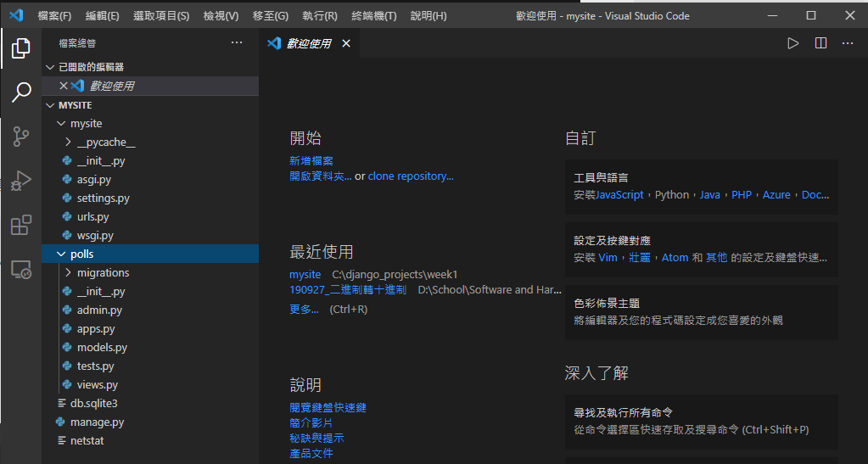The width and height of the screenshot is (868, 464).
Task: Open the Run and Debug view
Action: pyautogui.click(x=21, y=181)
